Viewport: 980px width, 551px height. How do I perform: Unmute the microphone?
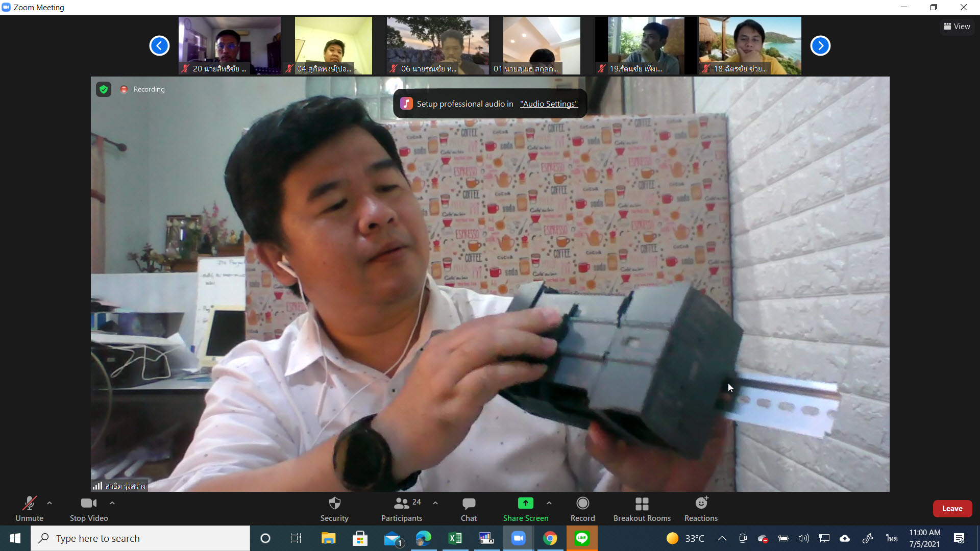(29, 509)
